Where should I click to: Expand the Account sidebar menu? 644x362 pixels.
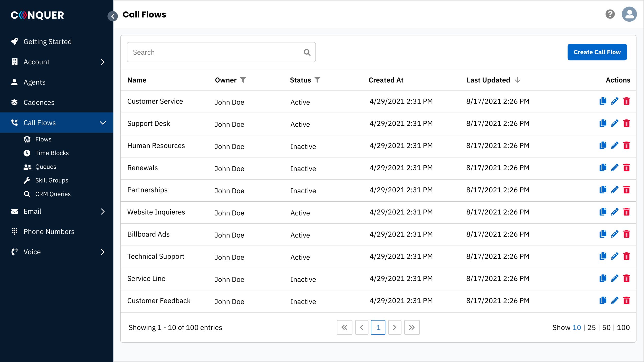(x=103, y=62)
